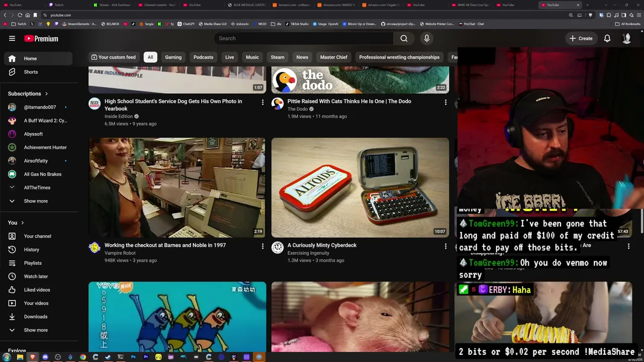Open the Achievement Hunter subscription
Screen dimensions: 644x362
click(38, 147)
